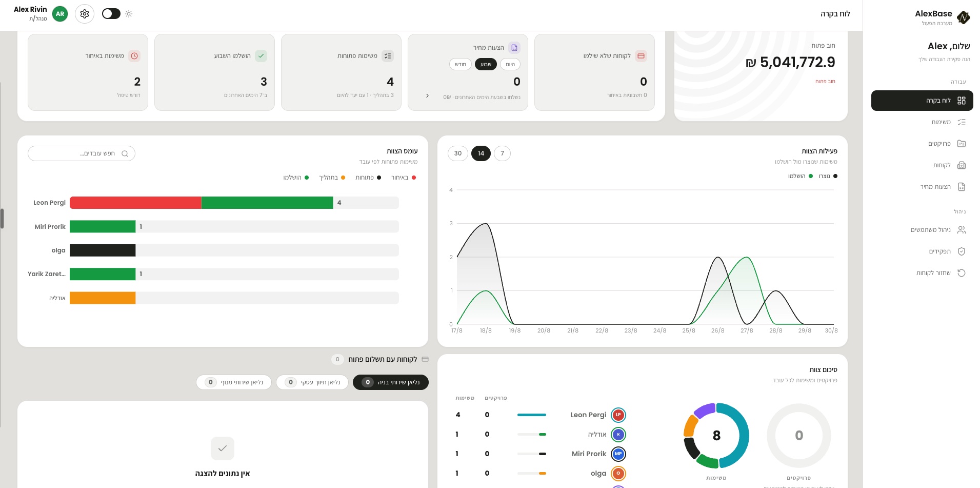Click the tasks donut chart showing 8
This screenshot has height=488, width=980.
[716, 436]
